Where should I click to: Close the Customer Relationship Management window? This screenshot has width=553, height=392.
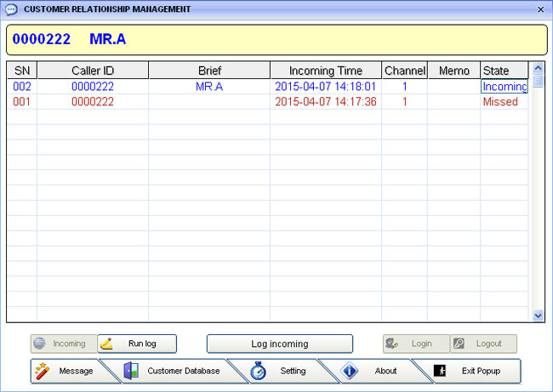(x=541, y=9)
